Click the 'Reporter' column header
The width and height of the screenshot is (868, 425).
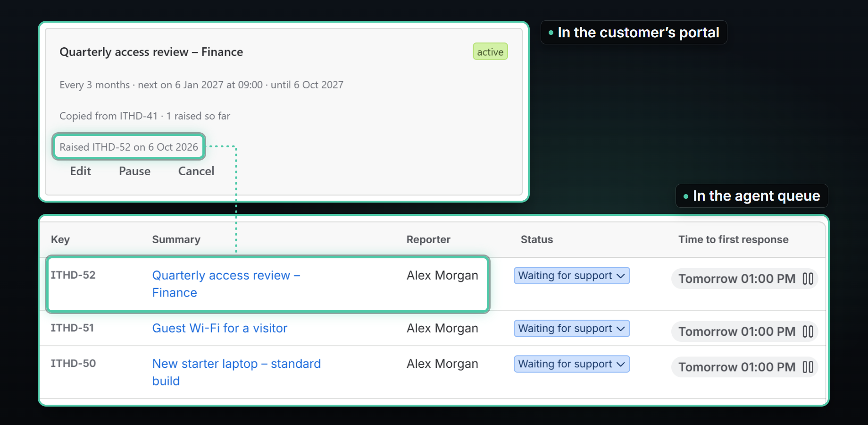click(428, 239)
